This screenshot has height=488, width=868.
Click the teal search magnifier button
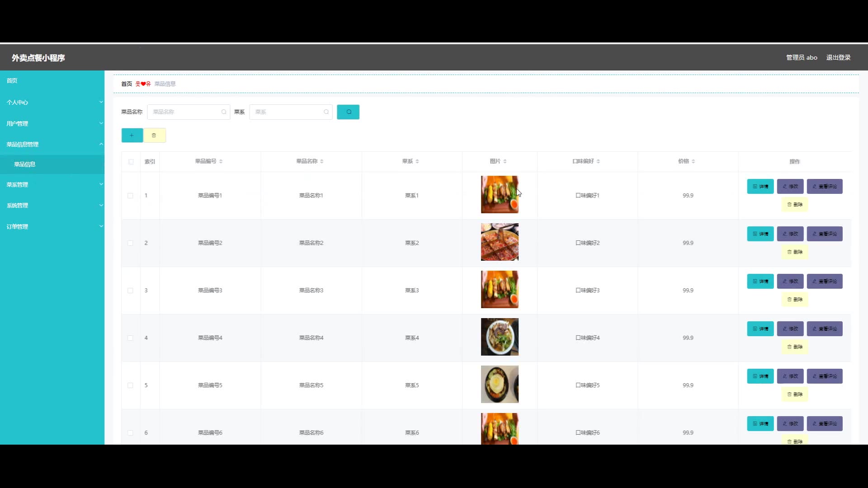coord(348,112)
